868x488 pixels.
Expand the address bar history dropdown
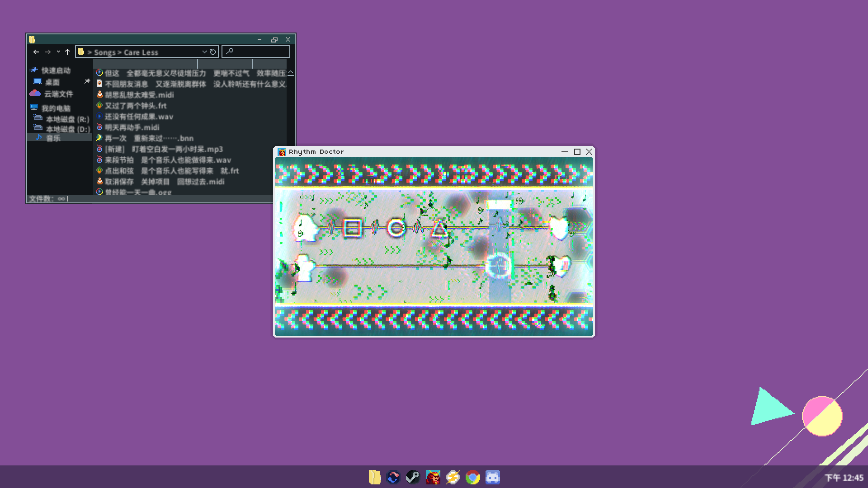(x=204, y=52)
